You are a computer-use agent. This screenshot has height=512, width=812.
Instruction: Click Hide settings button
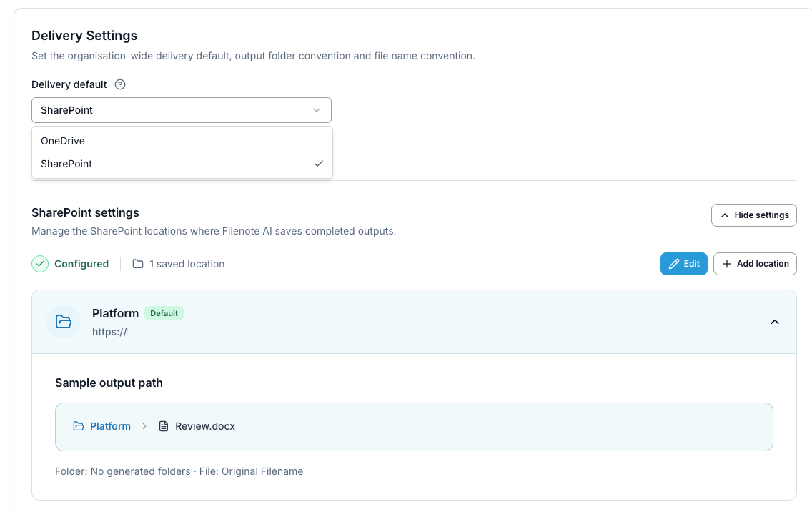point(753,215)
